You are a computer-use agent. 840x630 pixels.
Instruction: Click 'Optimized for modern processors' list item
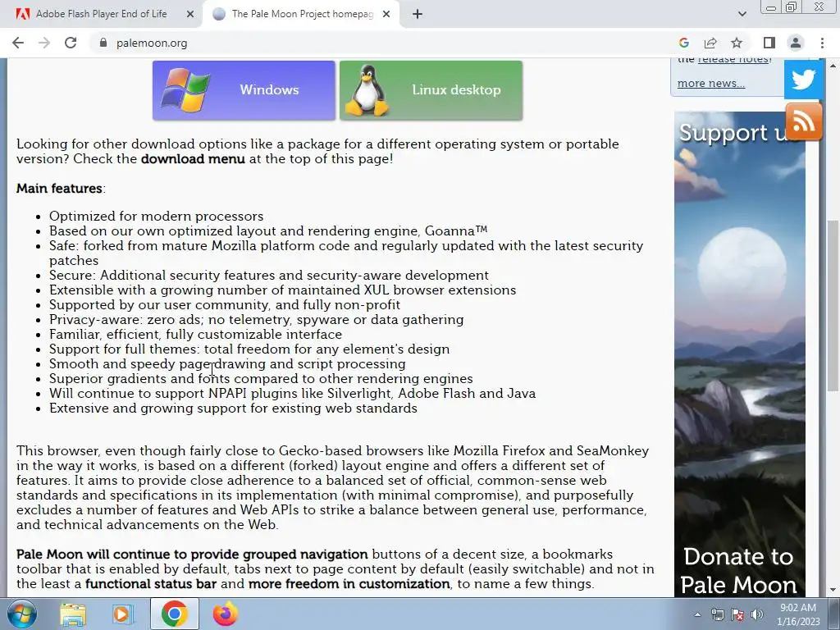157,216
